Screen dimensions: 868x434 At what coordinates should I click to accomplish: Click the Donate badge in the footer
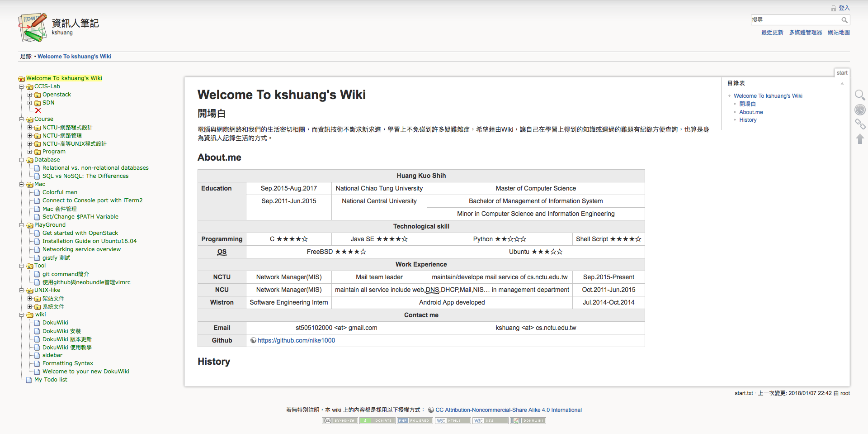[377, 420]
